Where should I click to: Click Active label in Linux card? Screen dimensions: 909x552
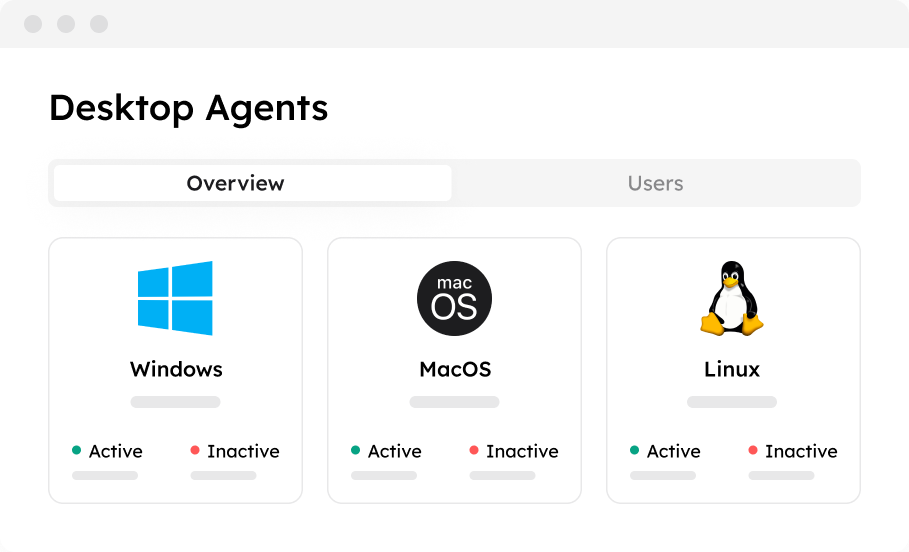point(674,451)
